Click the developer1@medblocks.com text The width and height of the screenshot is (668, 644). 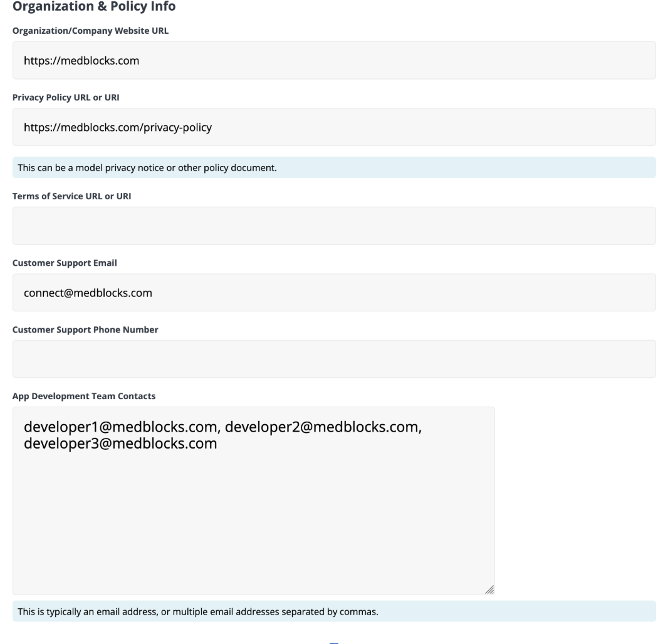click(120, 427)
